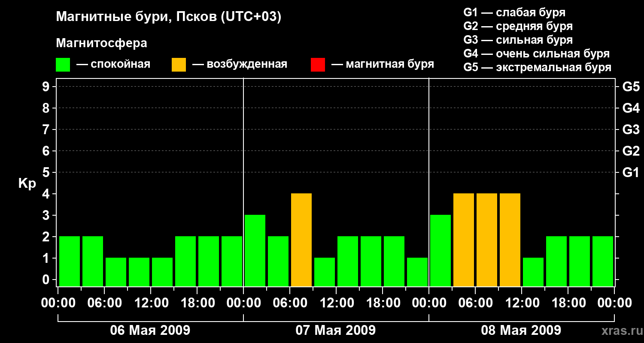Click the '— спокойная' legend text

click(113, 64)
